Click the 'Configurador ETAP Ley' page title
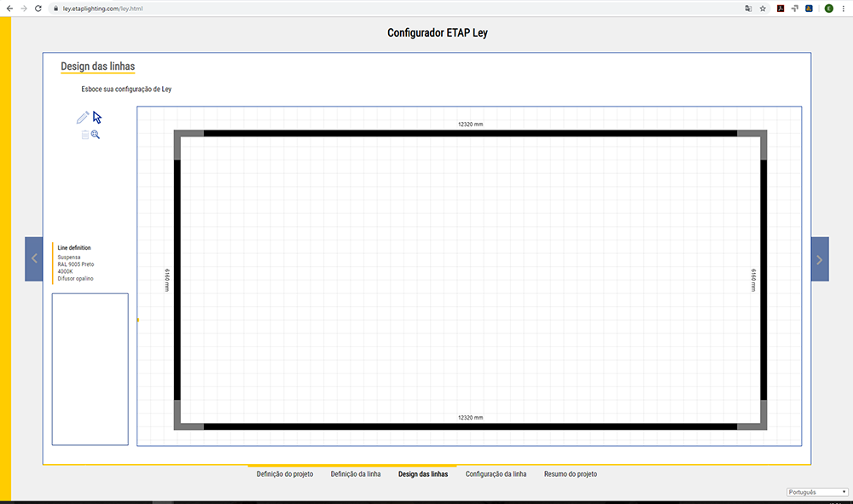 pos(438,32)
